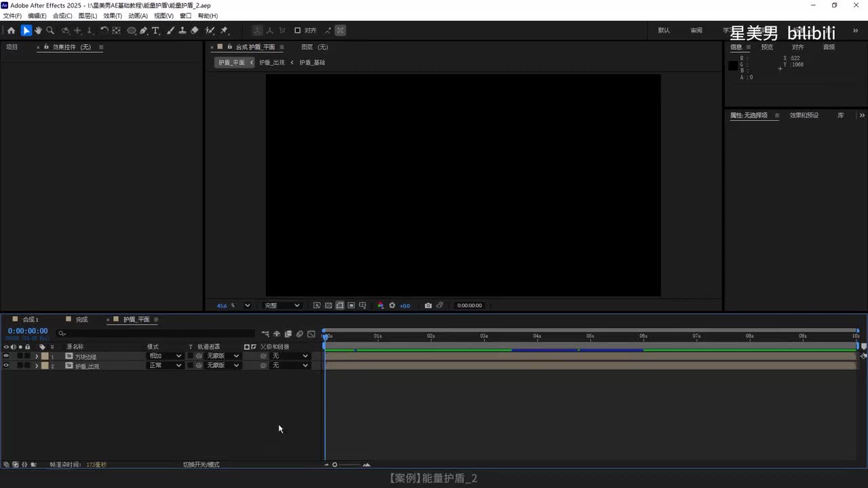
Task: Open the 效果和预设 panel
Action: coord(804,115)
